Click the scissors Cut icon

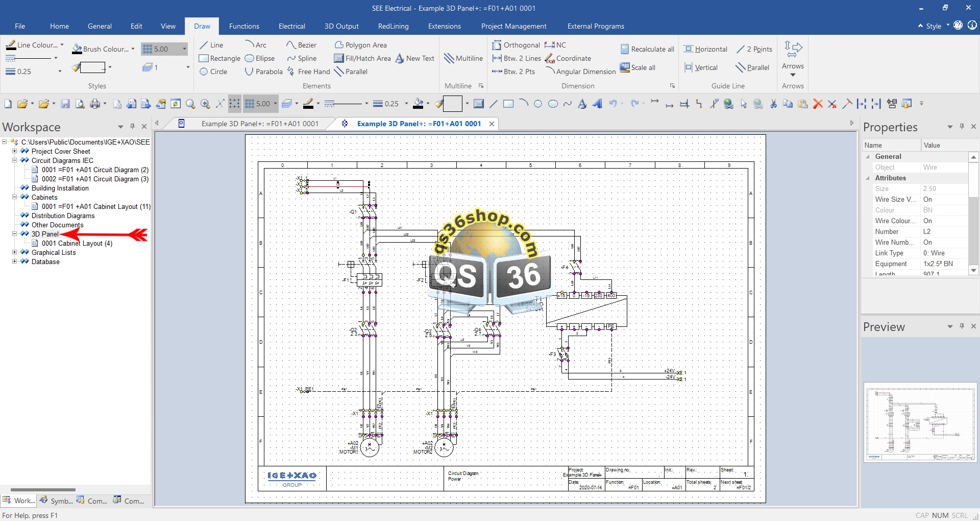(773, 104)
